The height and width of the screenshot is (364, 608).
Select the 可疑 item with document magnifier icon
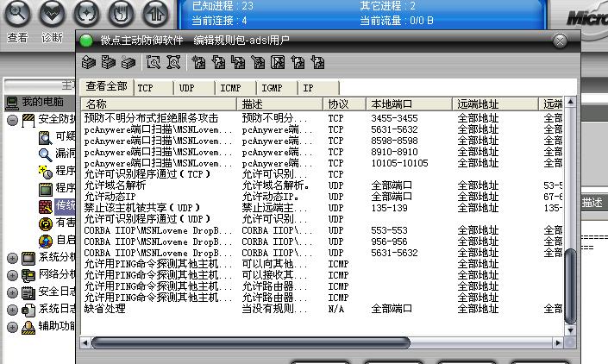57,137
